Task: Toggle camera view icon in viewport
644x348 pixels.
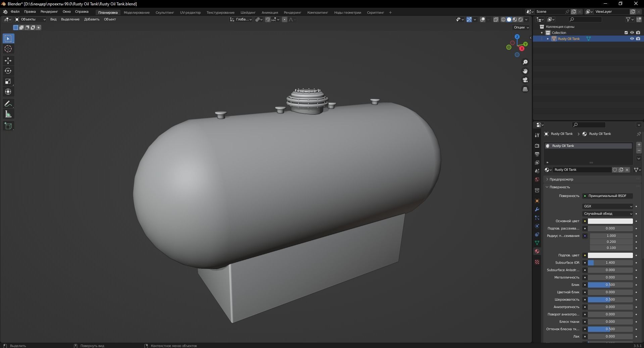Action: pyautogui.click(x=525, y=80)
